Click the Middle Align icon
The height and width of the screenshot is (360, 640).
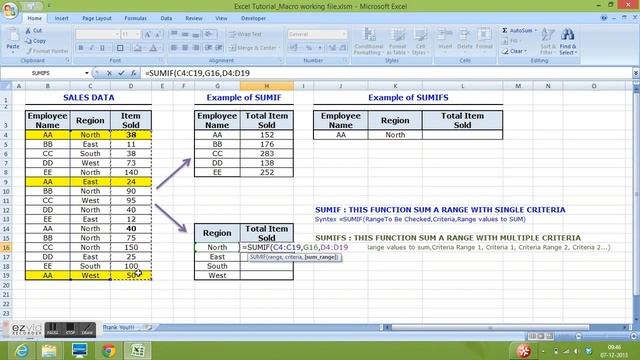tap(185, 34)
